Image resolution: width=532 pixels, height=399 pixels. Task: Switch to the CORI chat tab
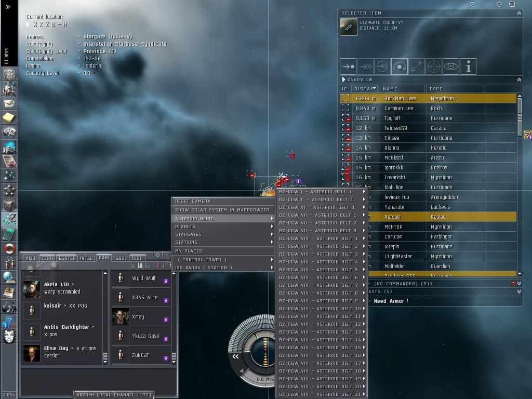point(47,258)
